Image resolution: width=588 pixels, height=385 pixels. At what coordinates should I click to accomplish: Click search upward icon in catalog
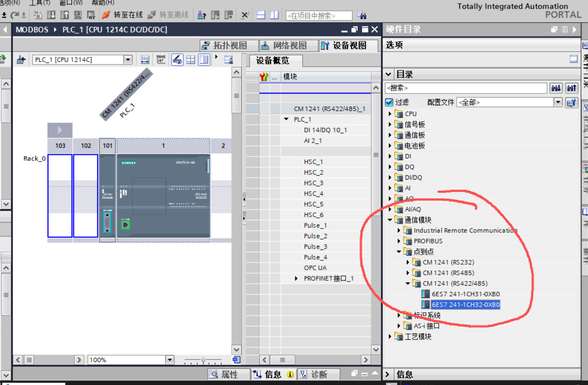pos(572,88)
